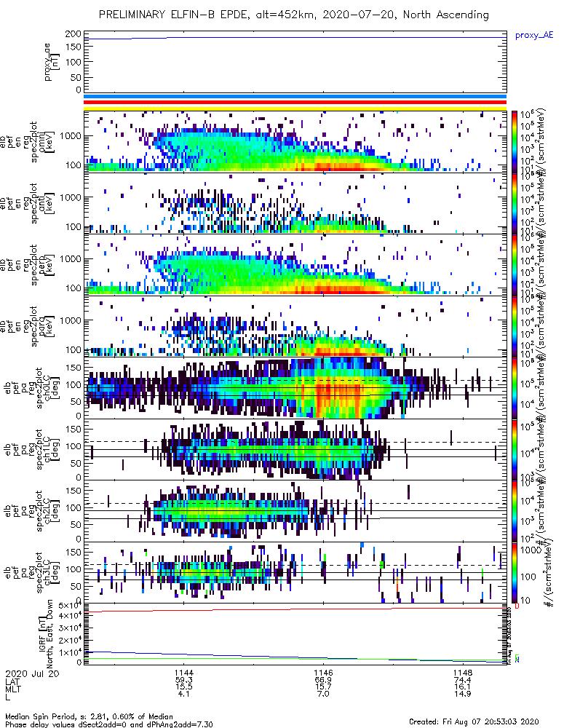Click the '2020 Jul 20' date label
This screenshot has width=564, height=728.
coord(32,673)
